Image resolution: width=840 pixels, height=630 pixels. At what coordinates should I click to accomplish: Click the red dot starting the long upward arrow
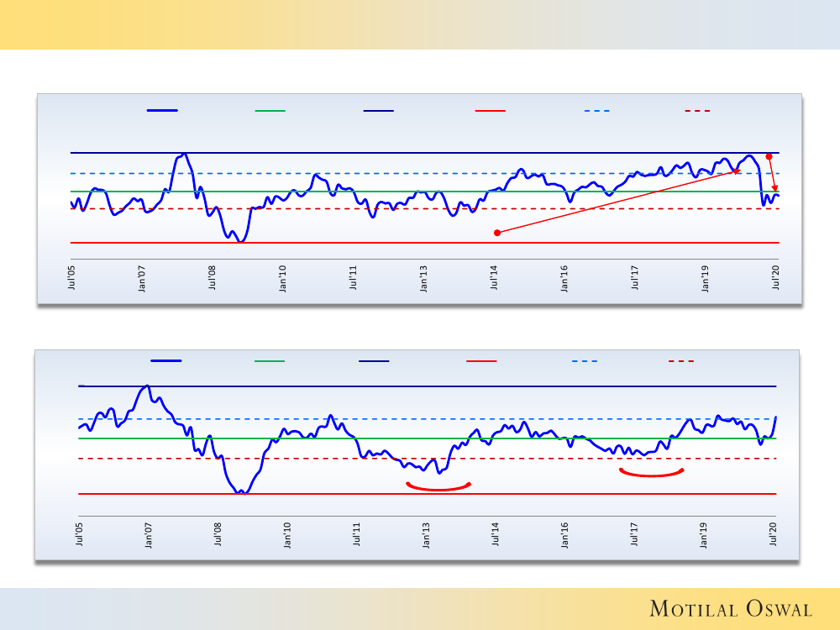496,233
